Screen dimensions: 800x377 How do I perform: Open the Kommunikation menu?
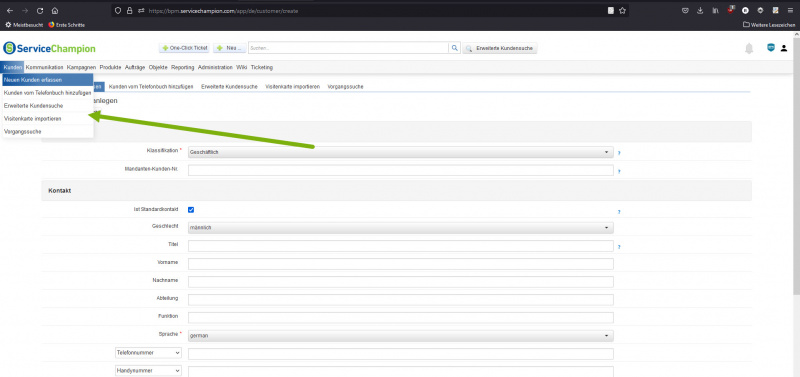[44, 67]
